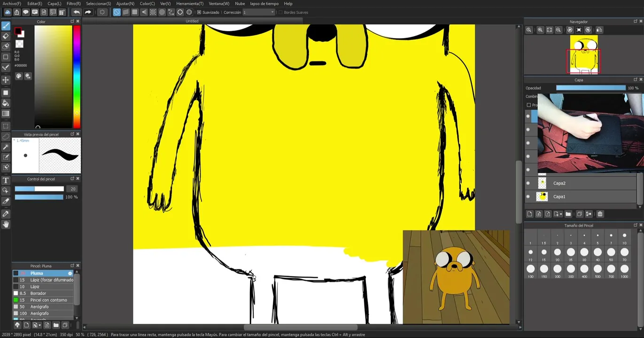Undock the Control del pincel panel
The height and width of the screenshot is (338, 644).
[72, 179]
